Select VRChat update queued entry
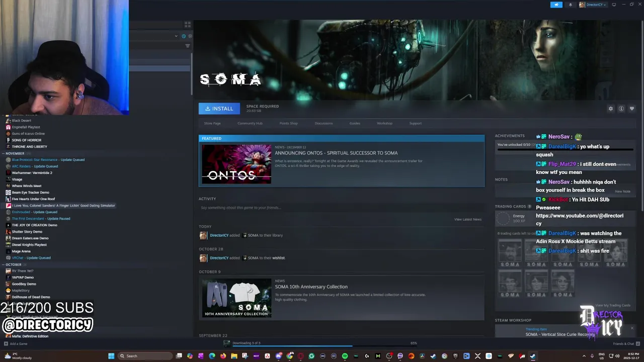Viewport: 644px width, 362px height. pyautogui.click(x=31, y=258)
